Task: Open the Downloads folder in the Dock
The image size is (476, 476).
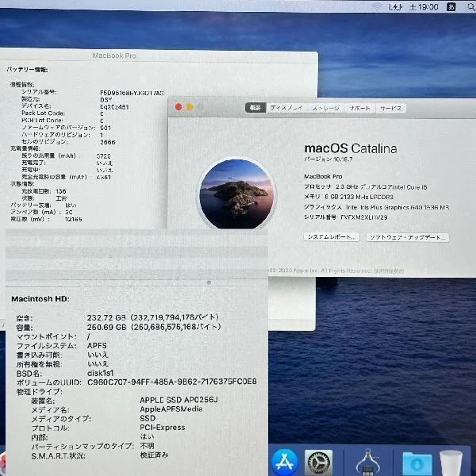Action: 417,463
